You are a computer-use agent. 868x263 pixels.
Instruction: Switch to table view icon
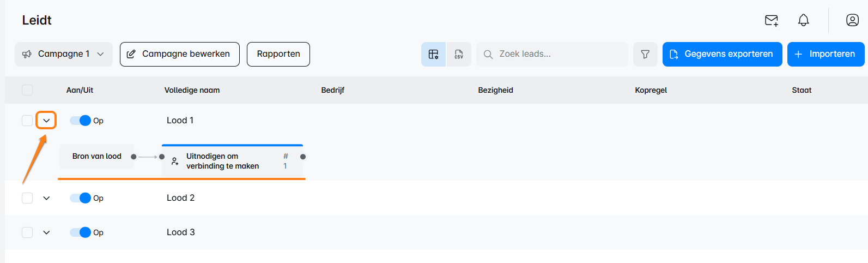pos(433,54)
